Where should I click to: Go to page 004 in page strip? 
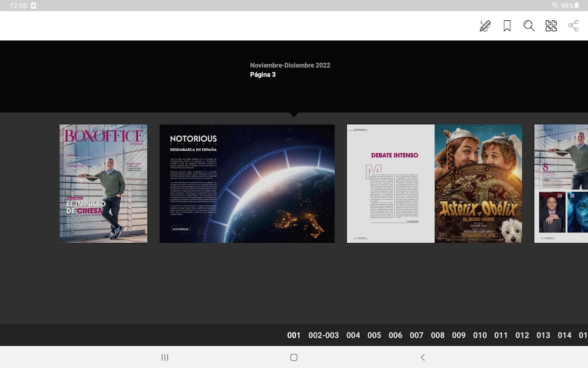[353, 335]
